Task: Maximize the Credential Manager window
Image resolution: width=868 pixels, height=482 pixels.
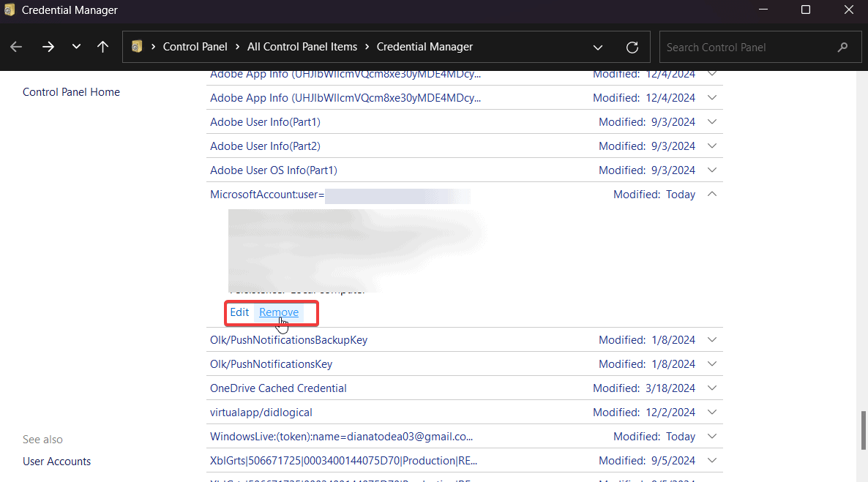Action: [806, 10]
